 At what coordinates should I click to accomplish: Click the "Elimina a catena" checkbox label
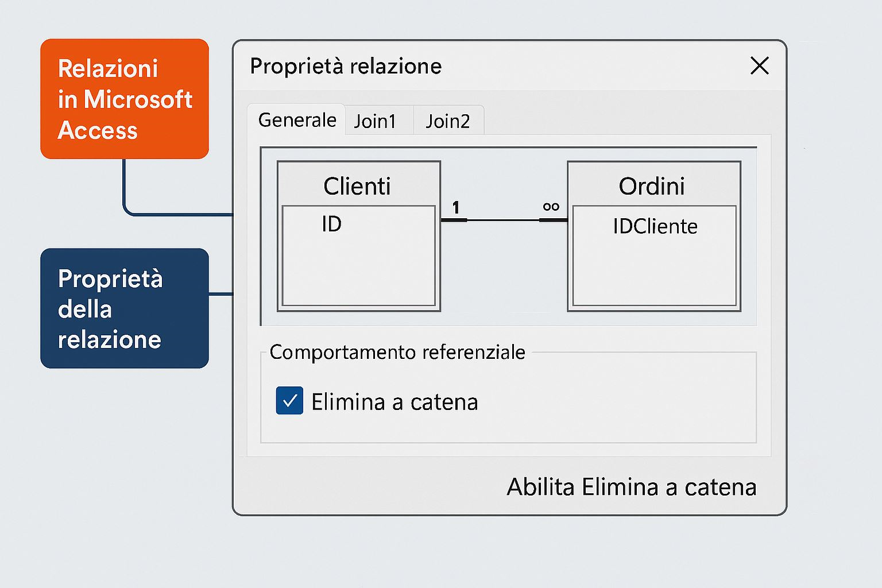coord(394,402)
